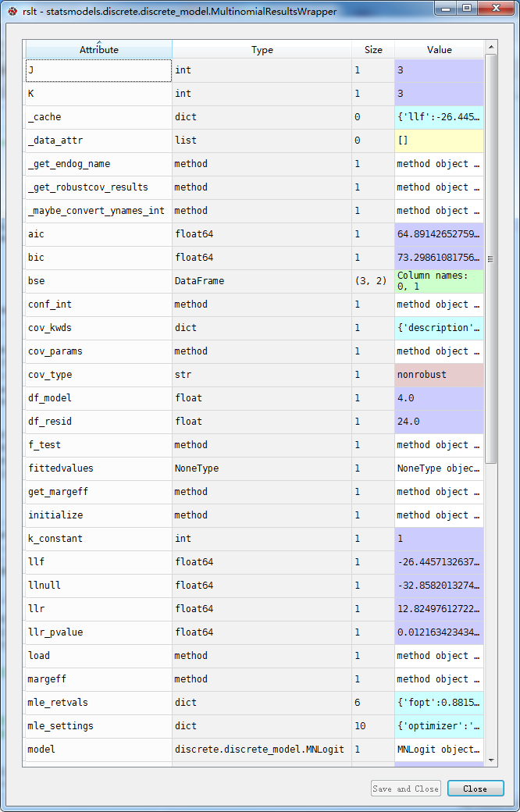Screen dimensions: 520x812
Task: Select the J attribute row
Action: click(98, 70)
